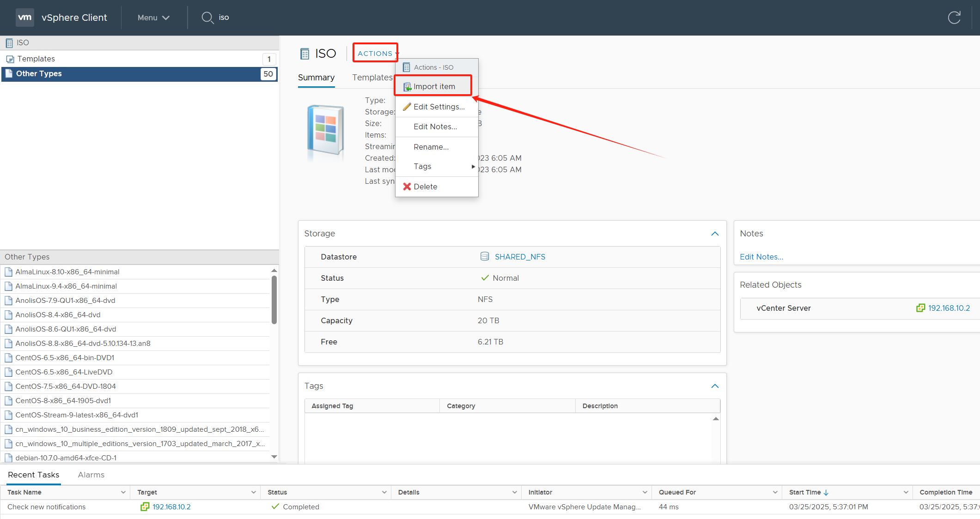This screenshot has width=980, height=519.
Task: Click the red Delete X icon
Action: [x=407, y=187]
